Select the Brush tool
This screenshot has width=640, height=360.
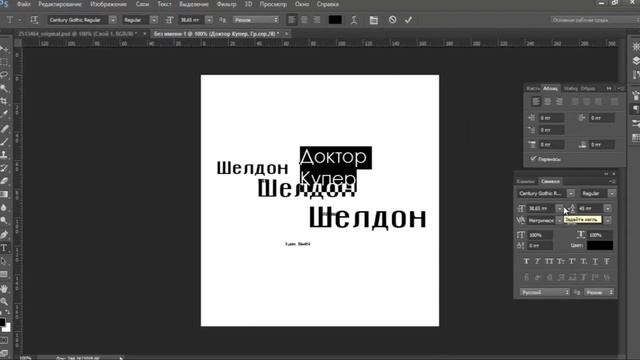[4, 142]
